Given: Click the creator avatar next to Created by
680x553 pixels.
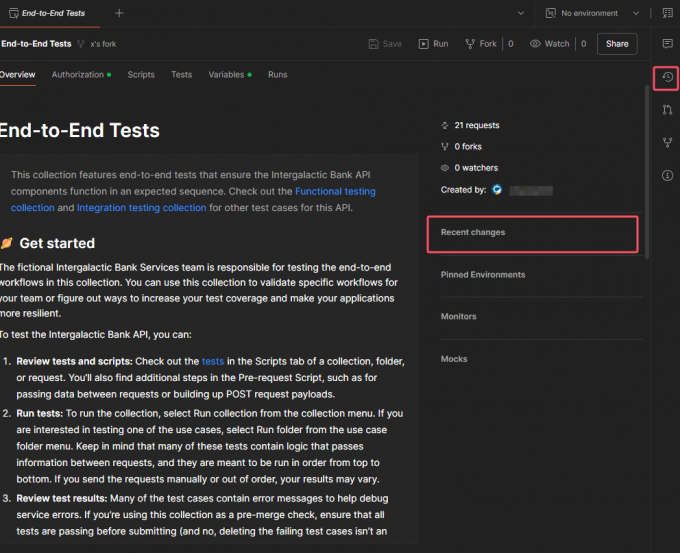Looking at the screenshot, I should point(497,190).
